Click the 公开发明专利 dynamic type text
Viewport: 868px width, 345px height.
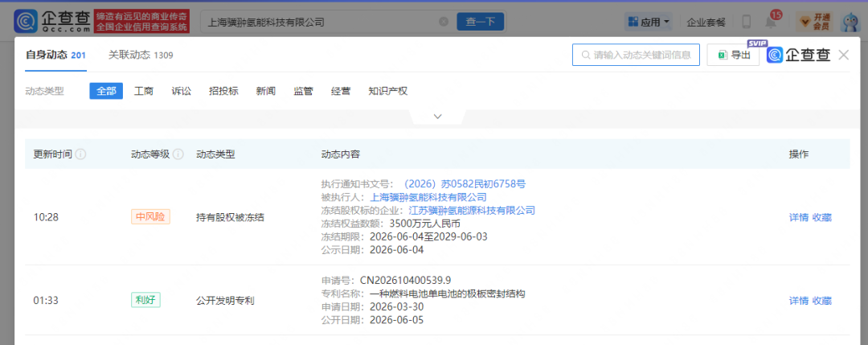225,302
